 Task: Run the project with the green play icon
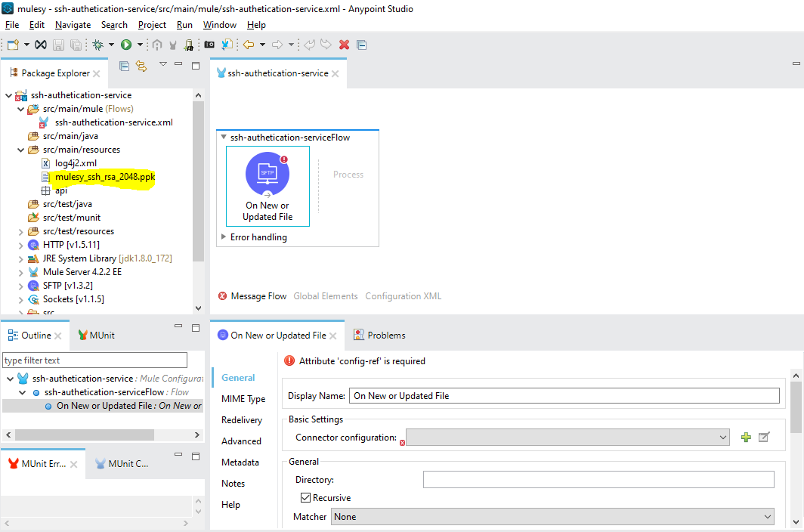point(126,45)
